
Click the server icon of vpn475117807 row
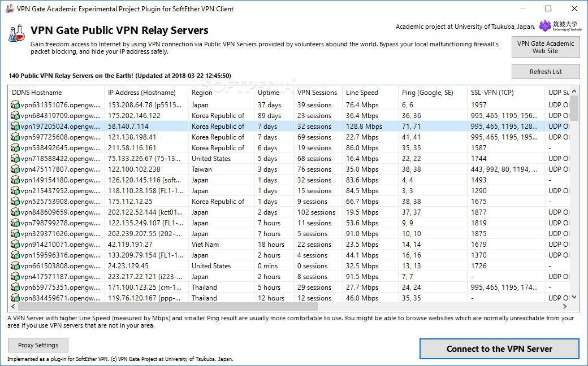pos(15,169)
